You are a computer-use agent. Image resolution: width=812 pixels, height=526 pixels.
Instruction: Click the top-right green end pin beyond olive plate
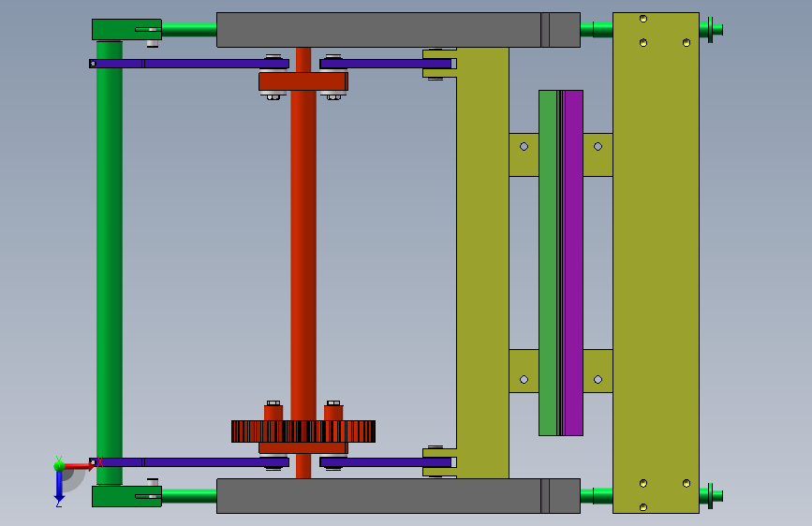(711, 30)
